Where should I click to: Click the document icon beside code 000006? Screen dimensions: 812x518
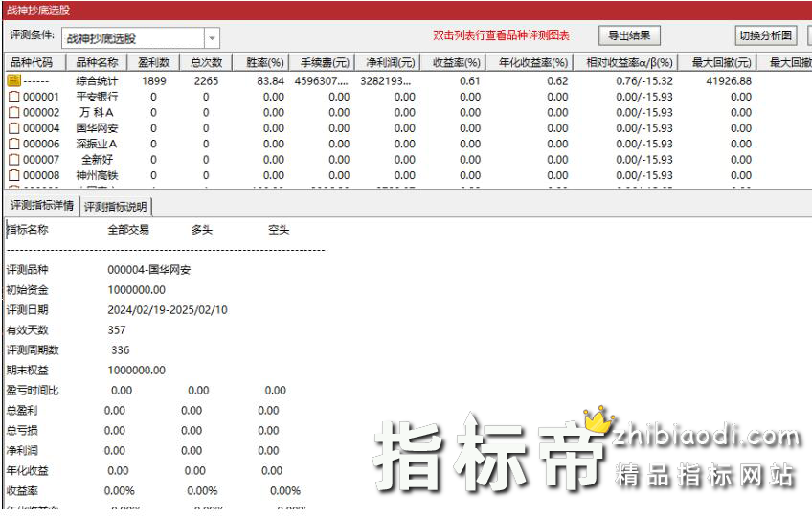13,144
